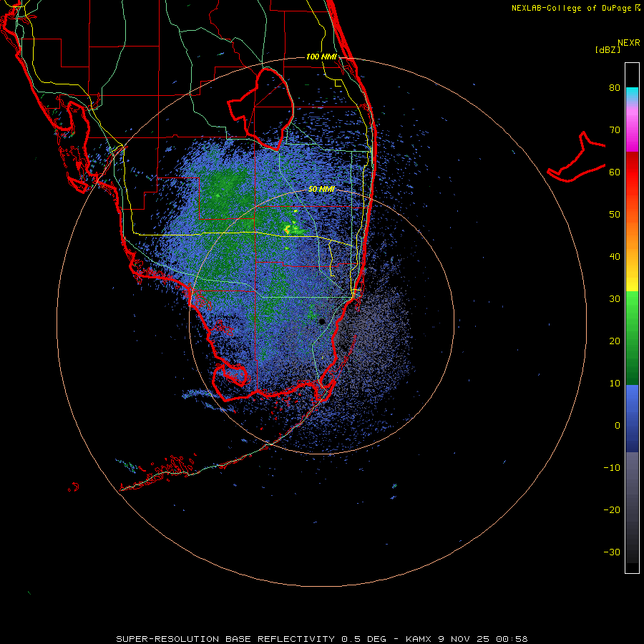
Task: Click the strongest yellow-red storm cell echo
Action: pyautogui.click(x=287, y=230)
